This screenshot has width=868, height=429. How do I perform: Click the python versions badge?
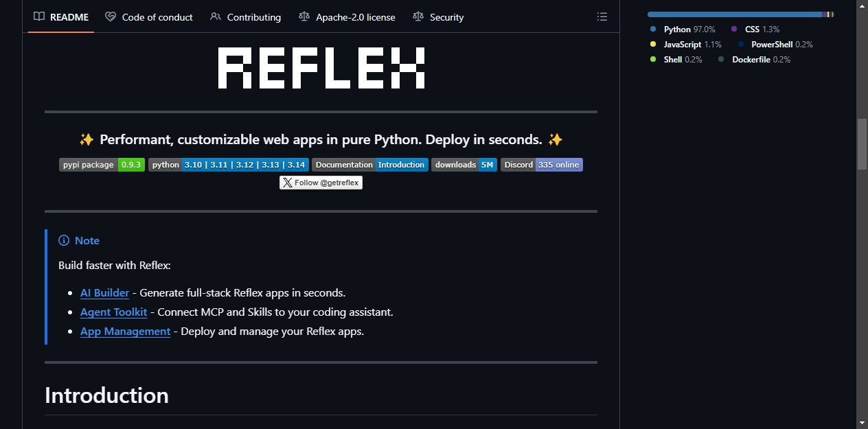[228, 165]
